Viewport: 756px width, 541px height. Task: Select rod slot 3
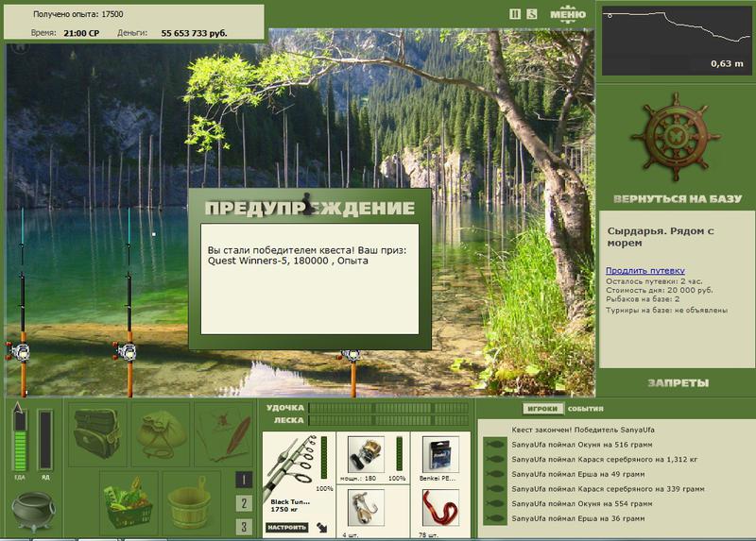coord(244,527)
